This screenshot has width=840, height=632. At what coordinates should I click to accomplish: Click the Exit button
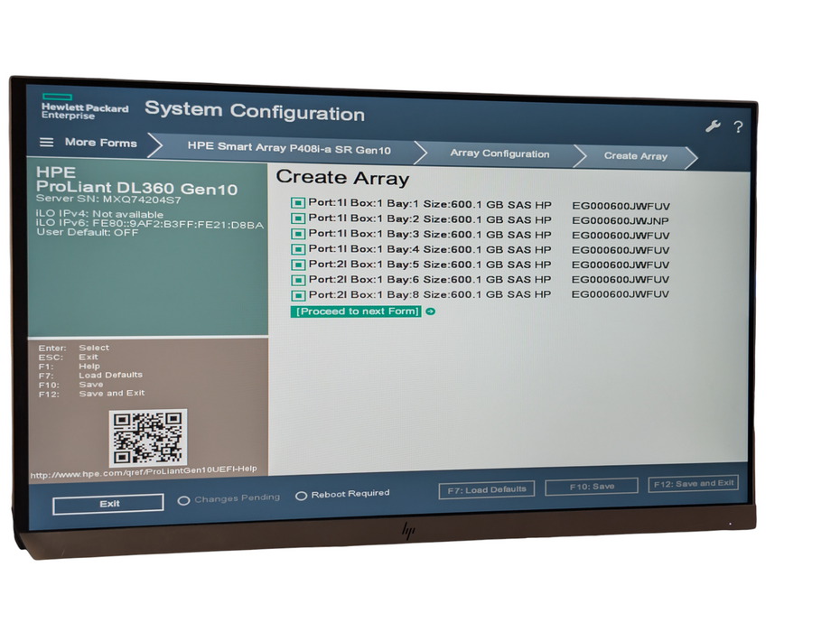[108, 504]
